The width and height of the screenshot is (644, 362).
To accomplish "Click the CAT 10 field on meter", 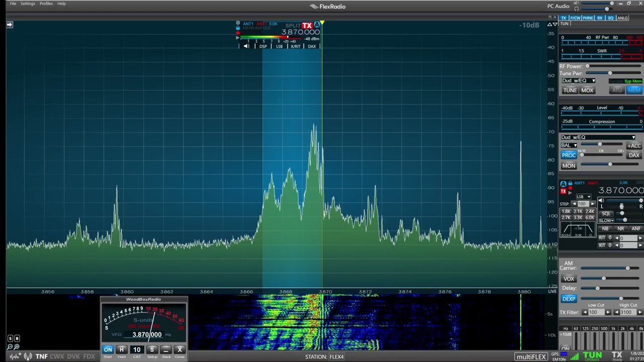I will pos(136,349).
